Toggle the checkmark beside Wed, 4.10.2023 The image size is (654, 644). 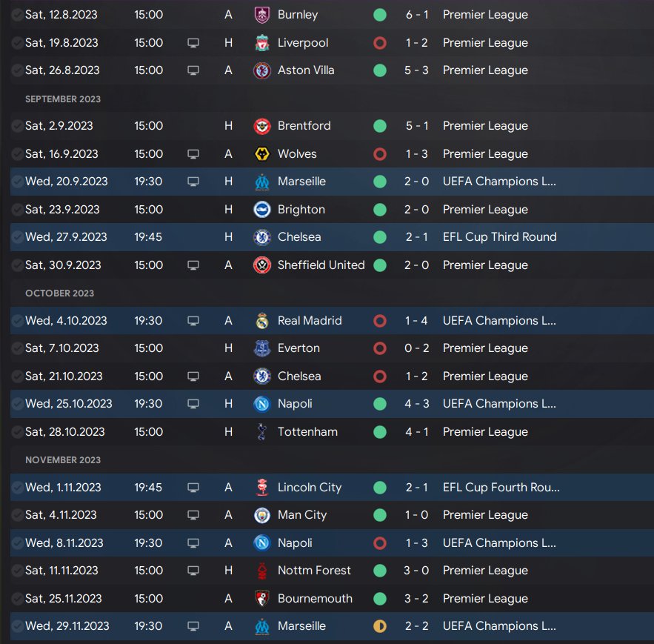point(18,321)
